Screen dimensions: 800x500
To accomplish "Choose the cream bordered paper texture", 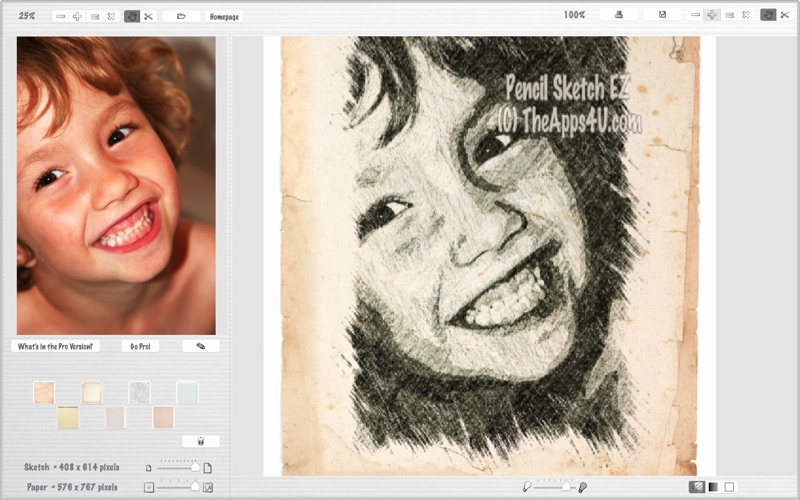I will point(92,393).
